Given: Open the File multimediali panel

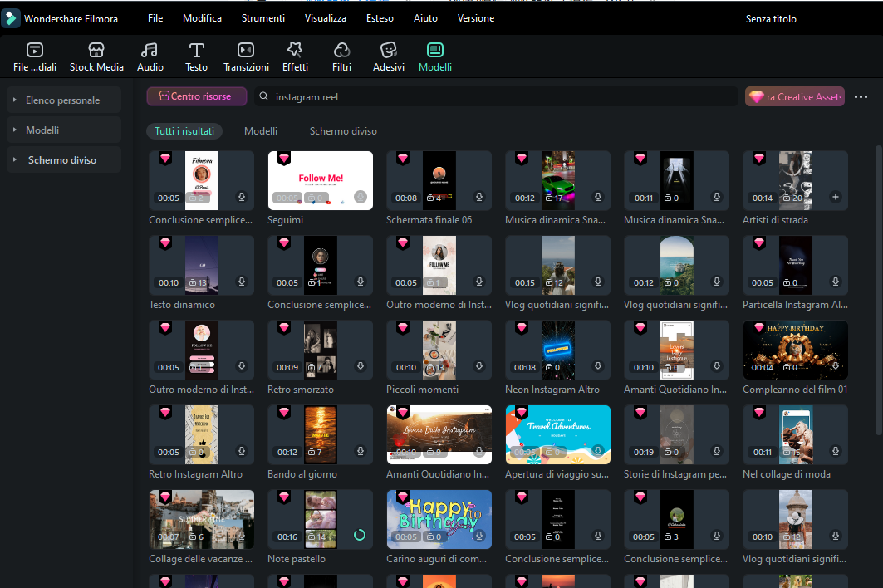Looking at the screenshot, I should point(34,56).
